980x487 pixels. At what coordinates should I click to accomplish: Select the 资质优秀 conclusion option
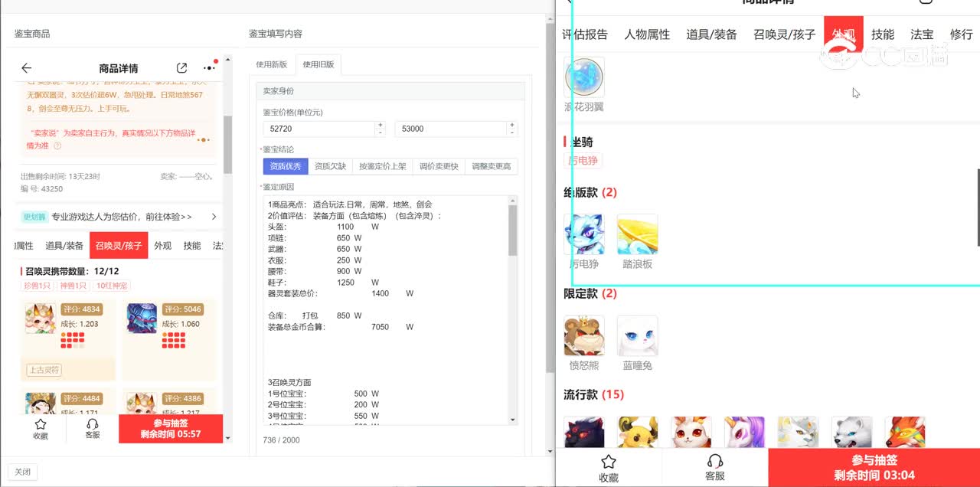coord(286,166)
